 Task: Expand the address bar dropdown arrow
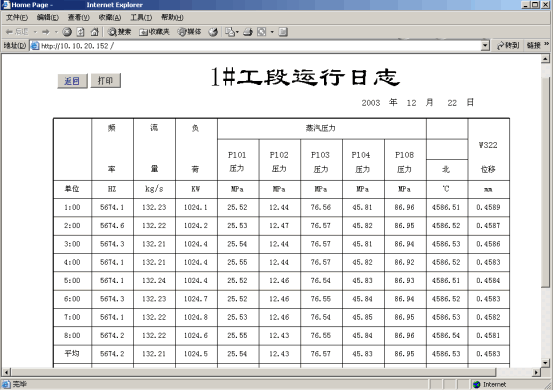(485, 46)
